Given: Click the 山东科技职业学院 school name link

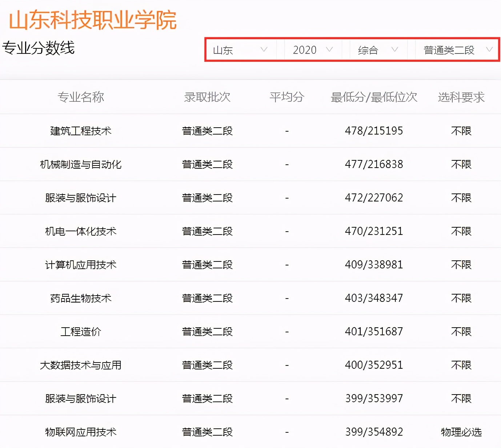Looking at the screenshot, I should (92, 21).
